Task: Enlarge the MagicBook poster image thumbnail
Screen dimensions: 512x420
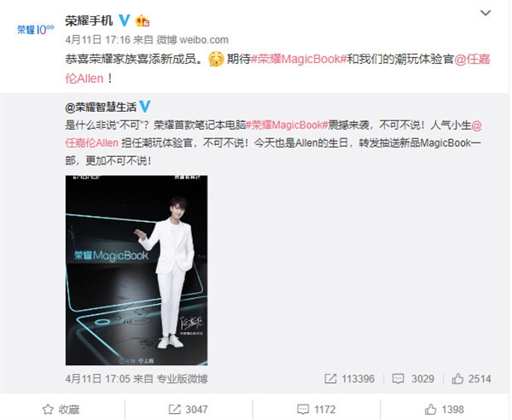Action: (x=137, y=270)
